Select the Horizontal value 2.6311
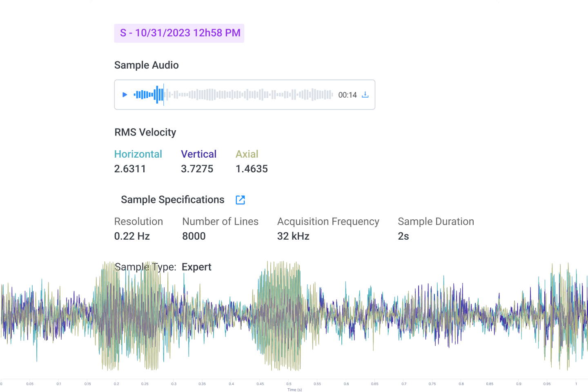Image resolution: width=588 pixels, height=392 pixels. [130, 169]
